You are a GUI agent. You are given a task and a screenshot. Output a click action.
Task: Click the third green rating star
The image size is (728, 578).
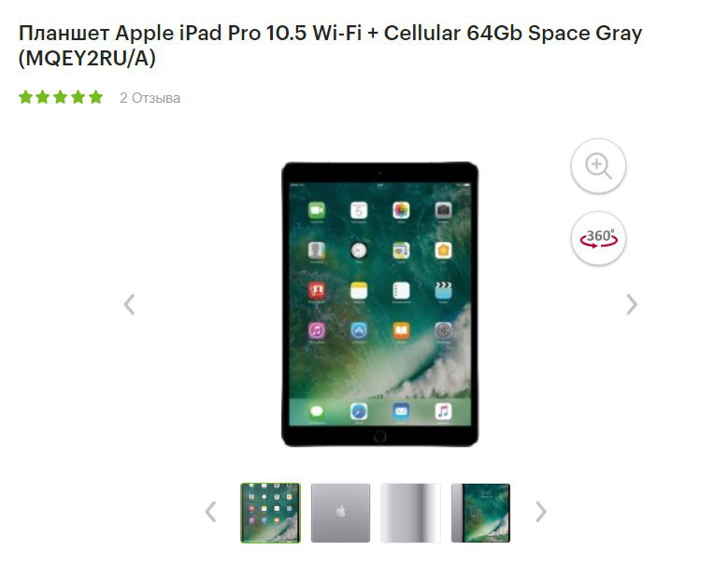61,97
